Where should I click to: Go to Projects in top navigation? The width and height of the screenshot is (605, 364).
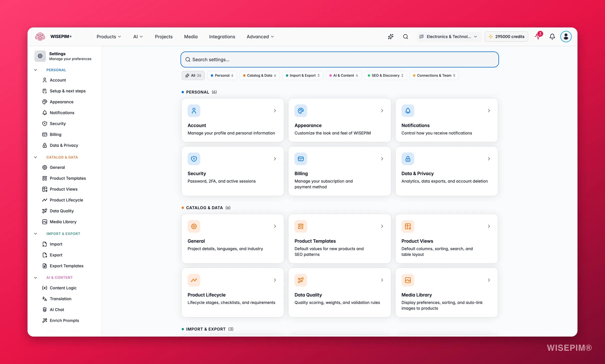[164, 37]
